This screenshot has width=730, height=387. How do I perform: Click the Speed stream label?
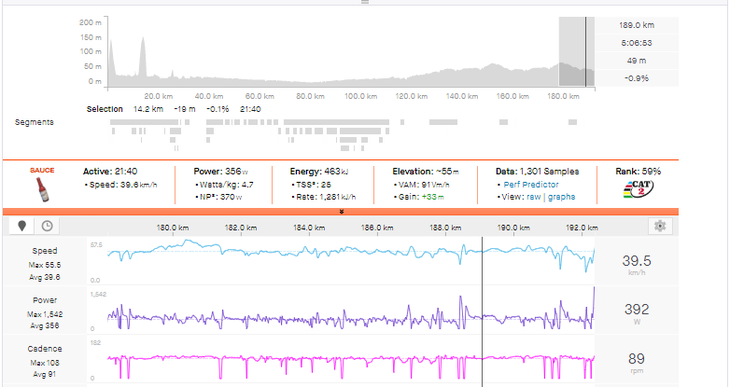point(45,251)
